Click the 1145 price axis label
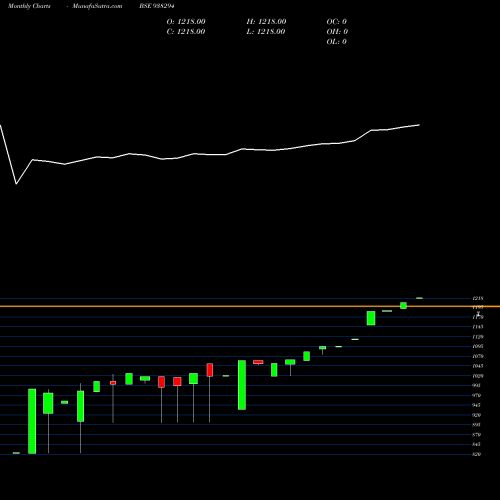The width and height of the screenshot is (500, 500). coord(478,327)
